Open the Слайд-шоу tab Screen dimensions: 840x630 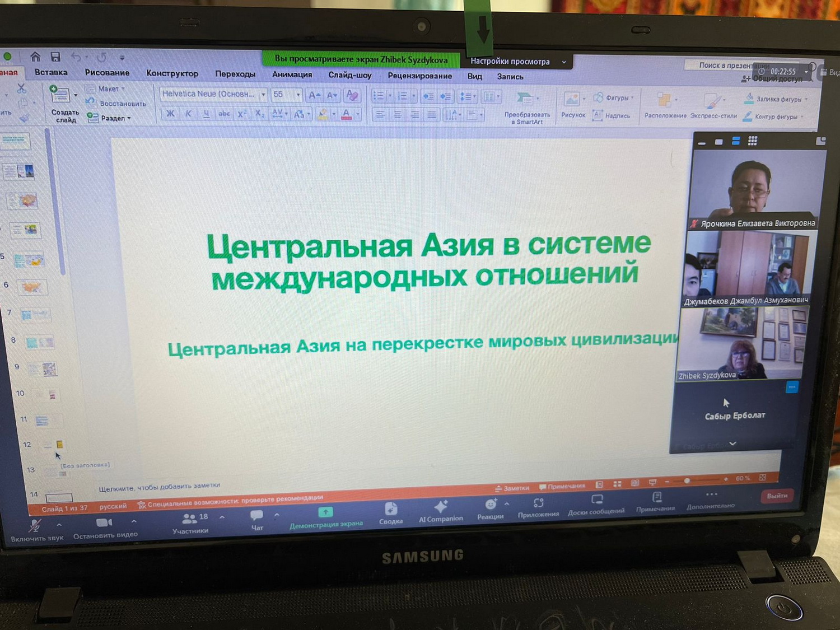350,75
